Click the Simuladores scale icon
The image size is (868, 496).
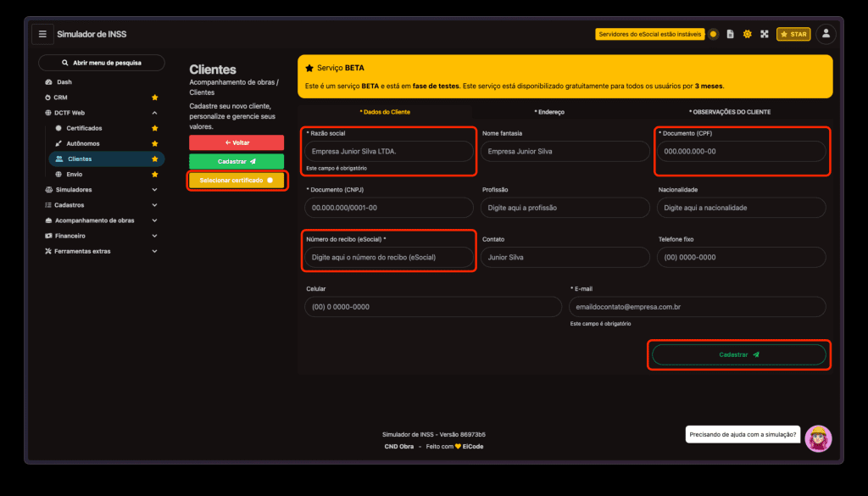click(48, 190)
